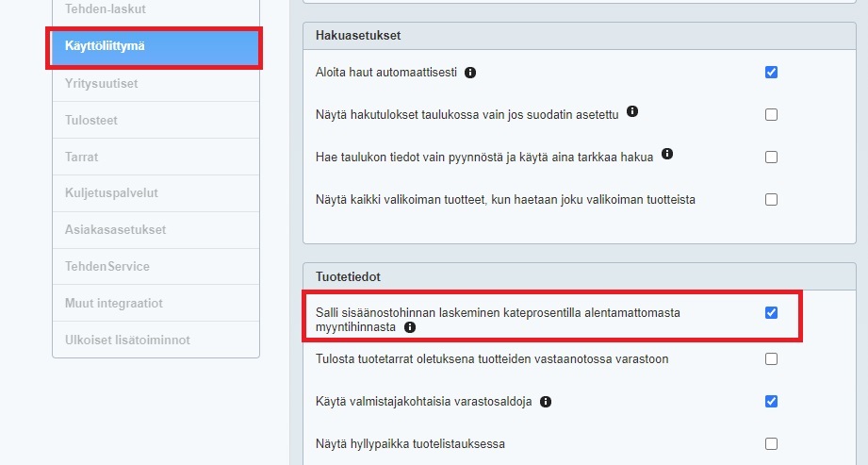Image resolution: width=868 pixels, height=465 pixels.
Task: Open Muut integraatiot settings
Action: pyautogui.click(x=107, y=303)
